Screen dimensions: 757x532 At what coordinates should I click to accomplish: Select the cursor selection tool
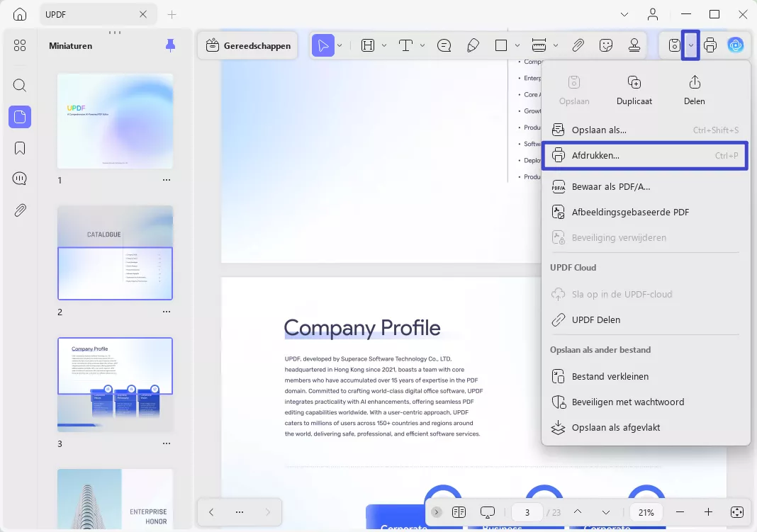[323, 46]
